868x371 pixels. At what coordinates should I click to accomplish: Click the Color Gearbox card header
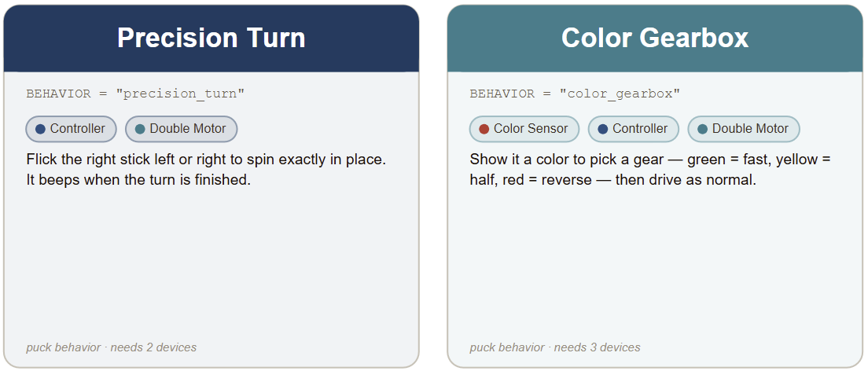(655, 39)
